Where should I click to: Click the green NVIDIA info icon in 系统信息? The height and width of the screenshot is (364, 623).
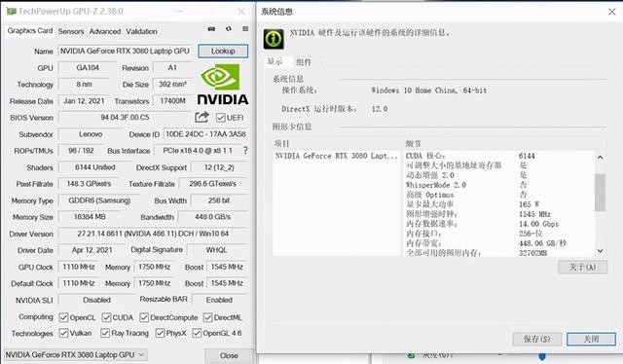tap(274, 39)
